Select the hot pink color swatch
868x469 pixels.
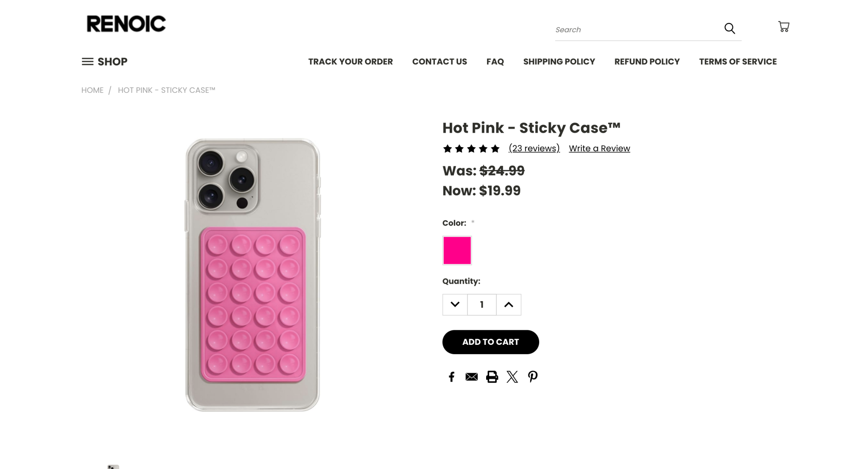tap(457, 250)
